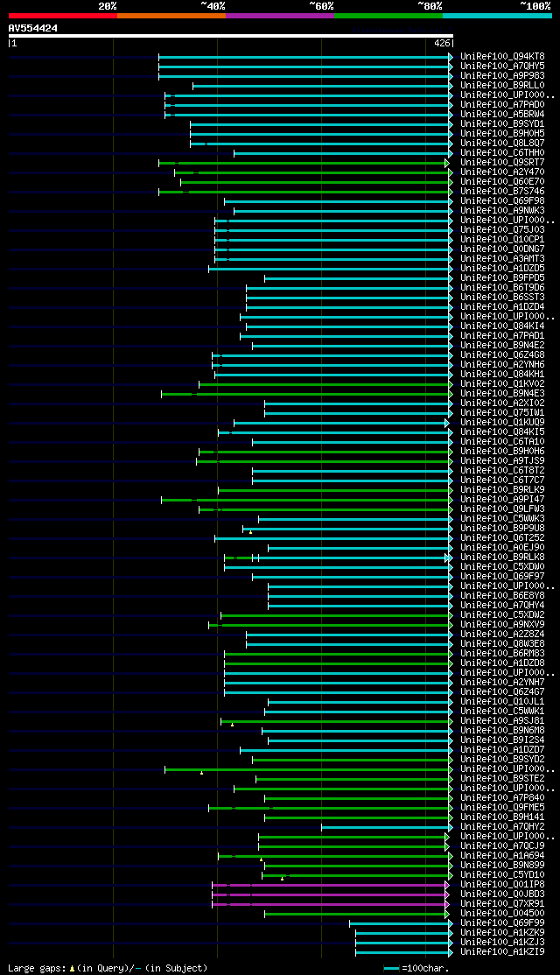Screen dimensions: 560x975
Task: Open hit UniRef100_A9P983
Action: (x=502, y=76)
